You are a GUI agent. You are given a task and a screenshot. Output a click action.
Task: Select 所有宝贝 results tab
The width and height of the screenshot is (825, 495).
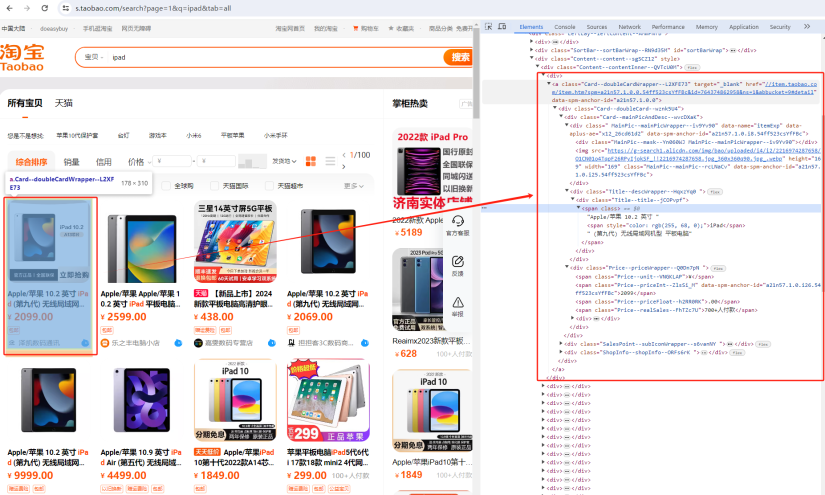[x=25, y=103]
